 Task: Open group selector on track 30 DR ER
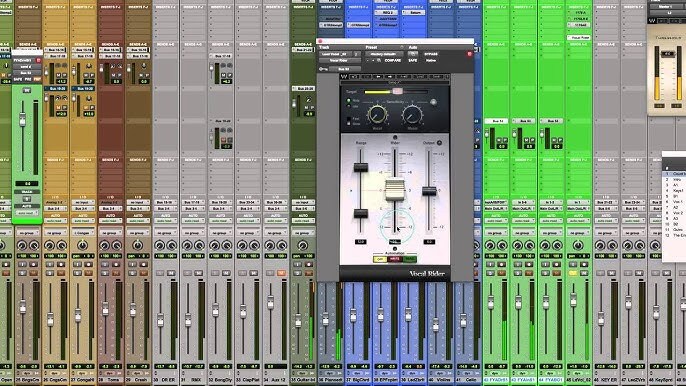165,233
